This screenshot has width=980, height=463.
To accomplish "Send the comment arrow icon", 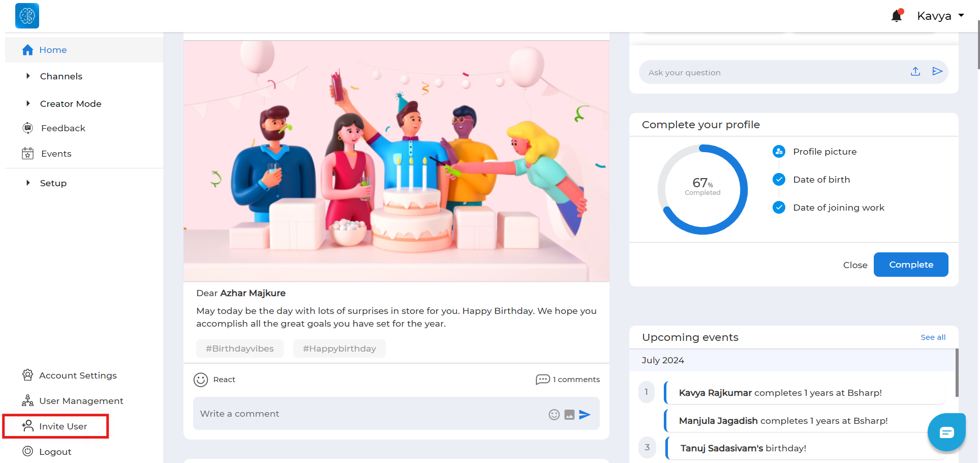I will click(585, 415).
